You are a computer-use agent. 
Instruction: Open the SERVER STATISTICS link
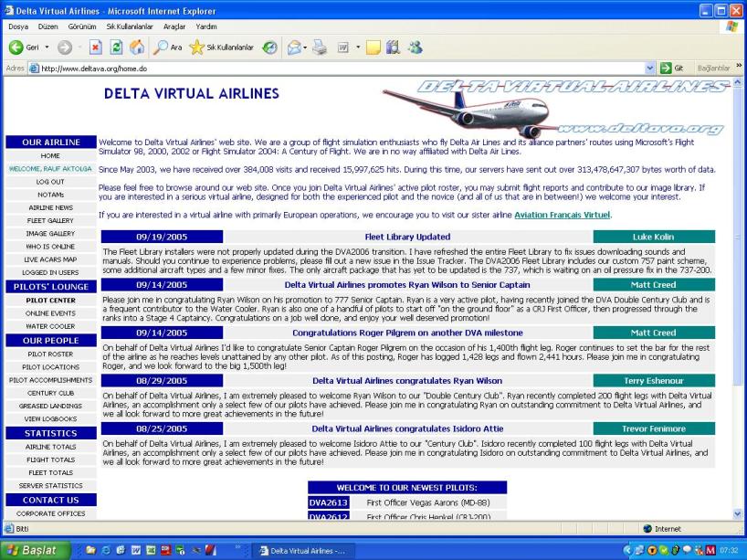[50, 486]
